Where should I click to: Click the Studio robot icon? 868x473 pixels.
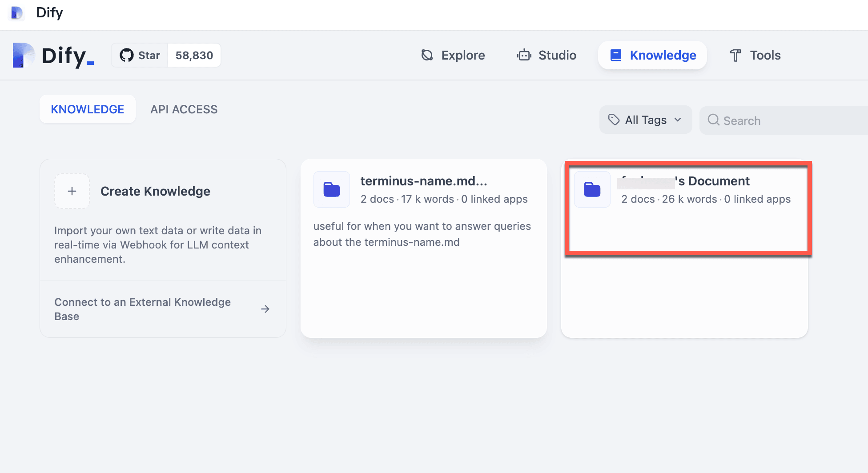click(524, 55)
